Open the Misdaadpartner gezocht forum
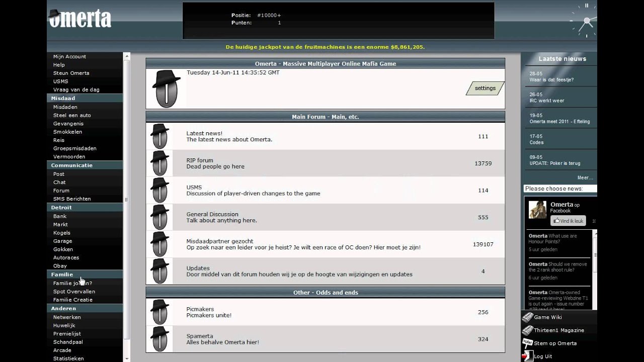This screenshot has width=644, height=362. click(x=220, y=241)
